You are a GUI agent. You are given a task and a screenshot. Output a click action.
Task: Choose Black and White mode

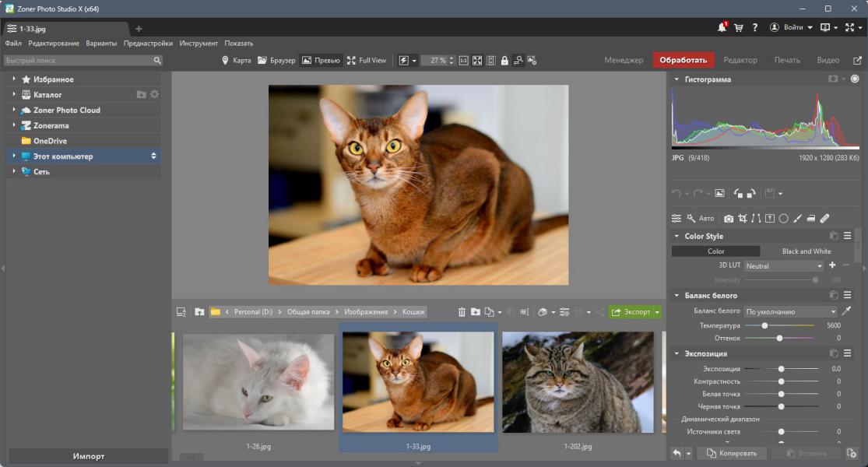pos(807,251)
